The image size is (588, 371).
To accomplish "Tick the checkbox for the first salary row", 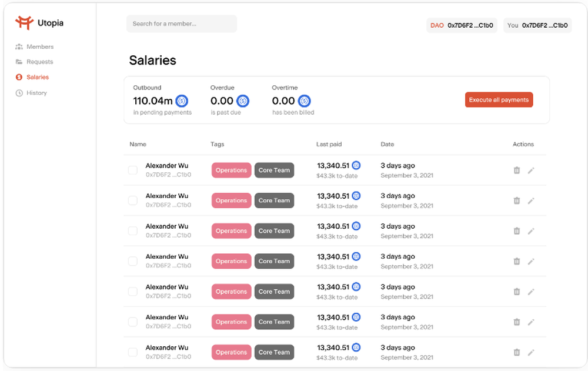I will 133,171.
